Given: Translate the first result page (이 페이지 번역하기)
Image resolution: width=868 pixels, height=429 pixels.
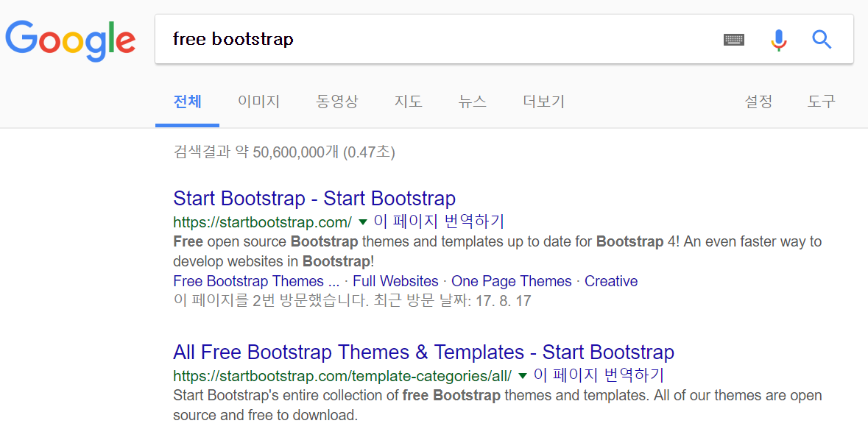Looking at the screenshot, I should [x=439, y=221].
